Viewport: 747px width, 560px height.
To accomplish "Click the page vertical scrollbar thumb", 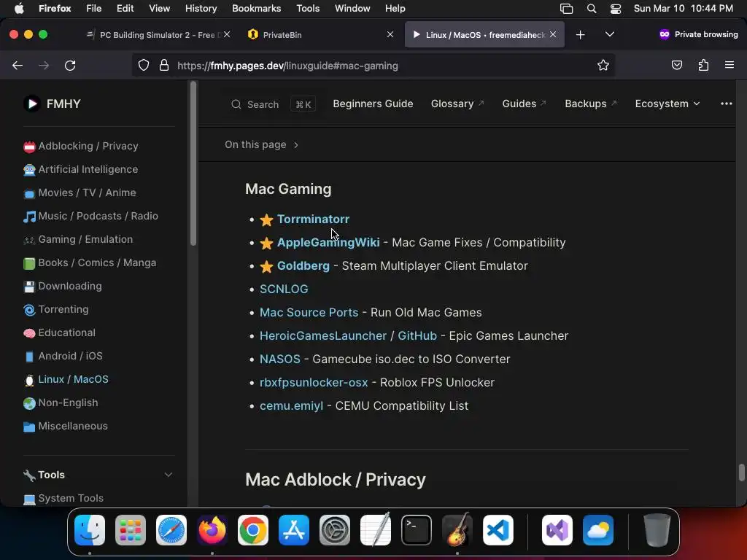I will 741,472.
